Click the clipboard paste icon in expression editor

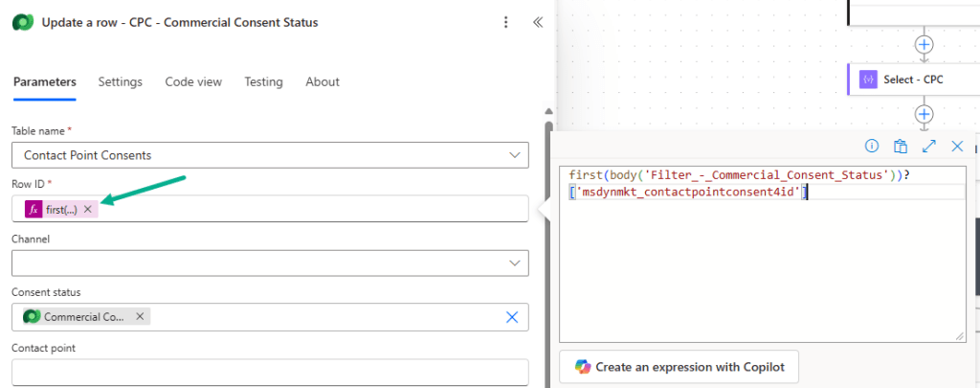[x=900, y=147]
